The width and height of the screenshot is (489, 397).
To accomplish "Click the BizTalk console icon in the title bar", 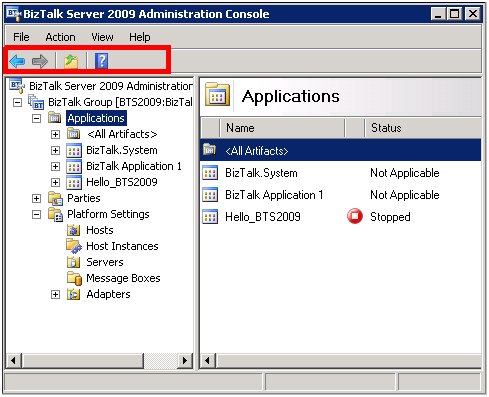I will coord(13,14).
